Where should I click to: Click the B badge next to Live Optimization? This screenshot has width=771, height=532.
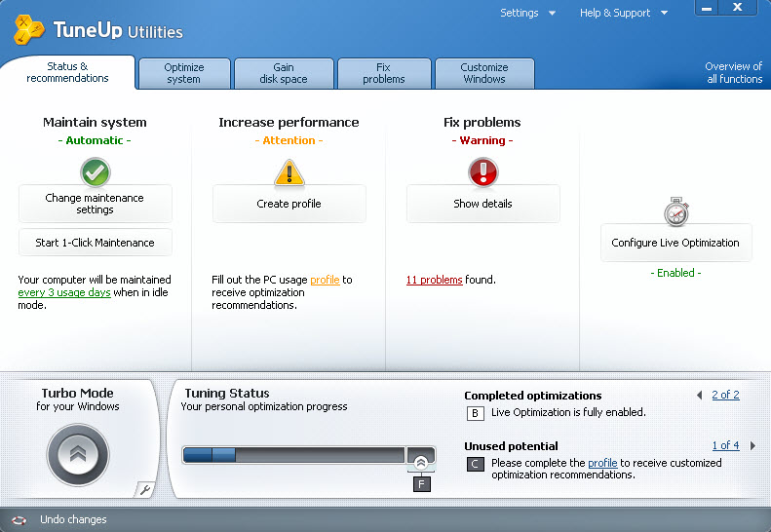(x=476, y=413)
